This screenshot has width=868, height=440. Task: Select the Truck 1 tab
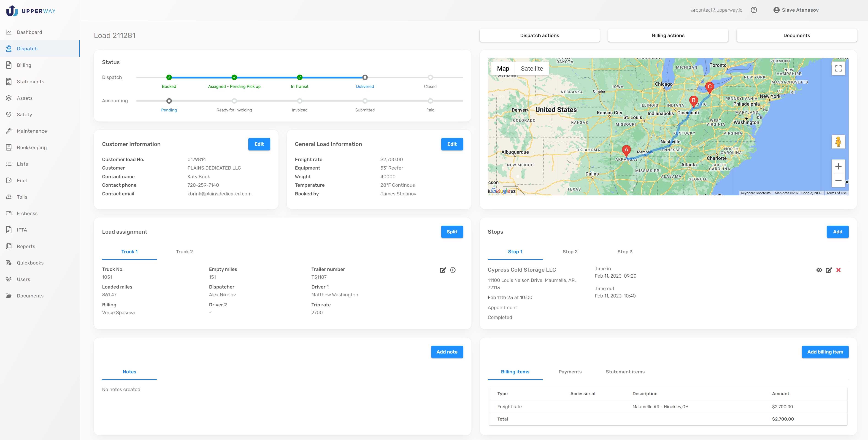coord(129,252)
